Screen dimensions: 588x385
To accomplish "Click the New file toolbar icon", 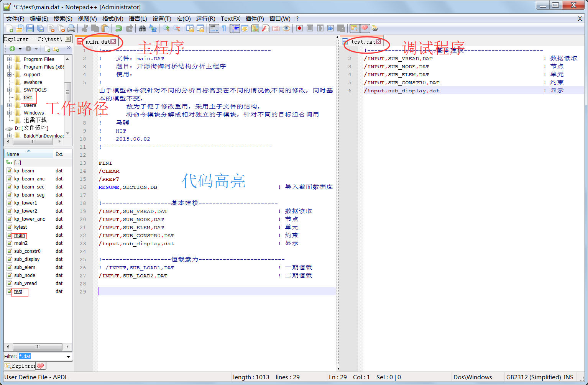I will click(9, 28).
